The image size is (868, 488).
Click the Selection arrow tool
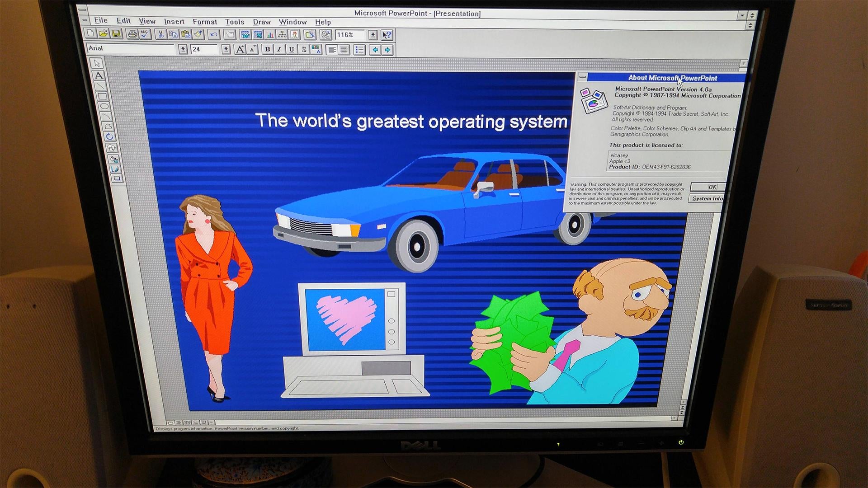point(96,63)
